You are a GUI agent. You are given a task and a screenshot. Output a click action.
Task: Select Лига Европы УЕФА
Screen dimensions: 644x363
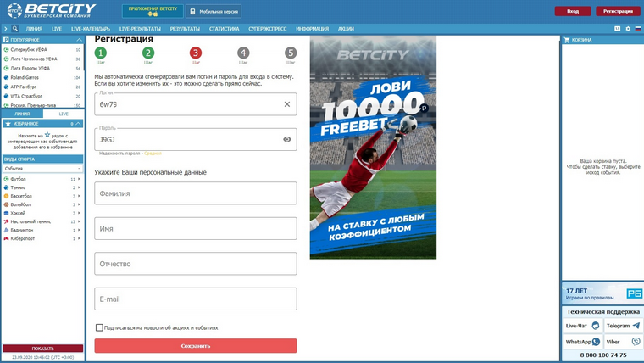30,68
